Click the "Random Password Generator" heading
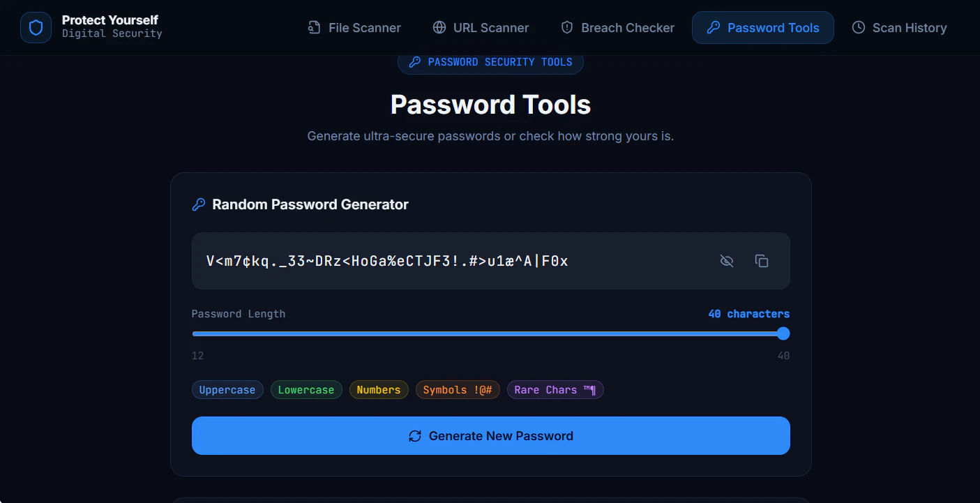The image size is (980, 503). coord(310,204)
